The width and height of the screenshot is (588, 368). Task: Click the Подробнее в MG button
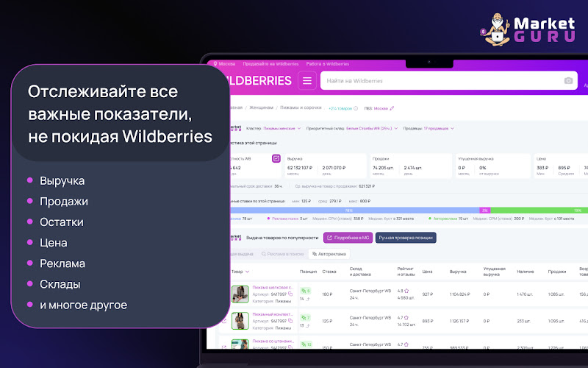[x=348, y=238]
